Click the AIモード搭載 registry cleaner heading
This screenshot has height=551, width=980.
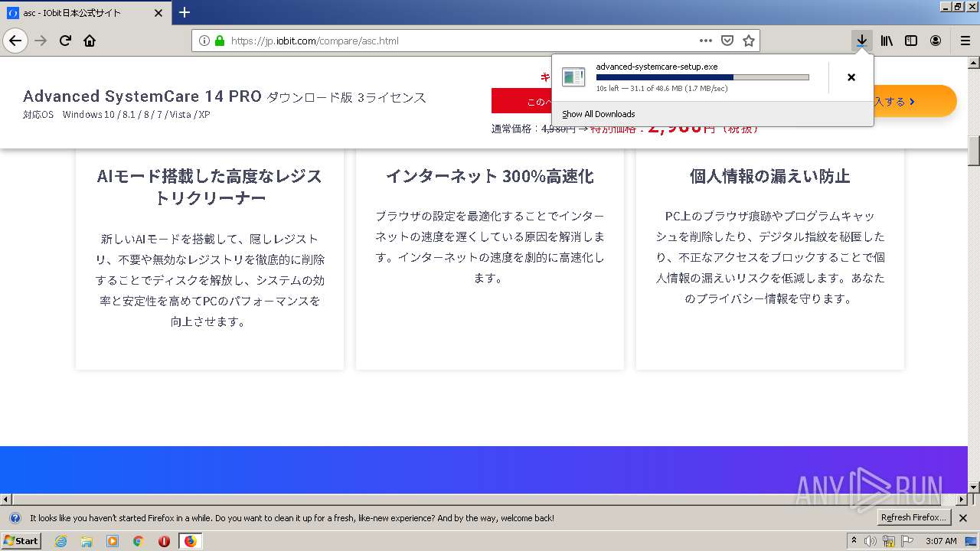(x=210, y=187)
